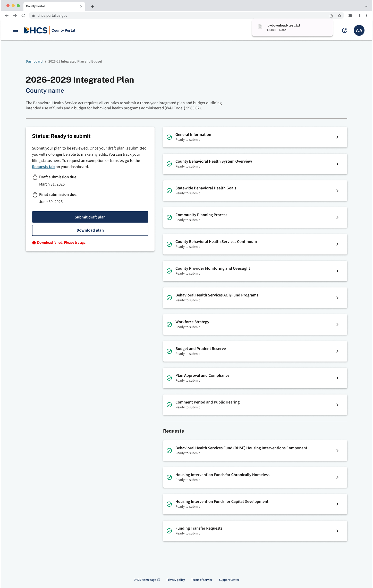This screenshot has height=588, width=373.
Task: Click the check icon beside Workforce Strategy
Action: 169,324
